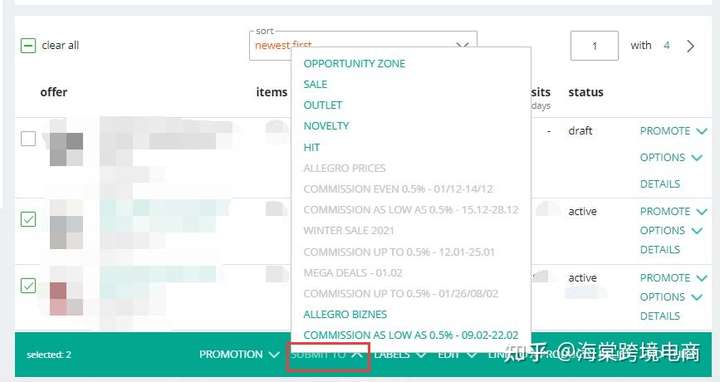The height and width of the screenshot is (382, 720).
Task: Expand OPTIONS for the draft offer
Action: point(671,157)
